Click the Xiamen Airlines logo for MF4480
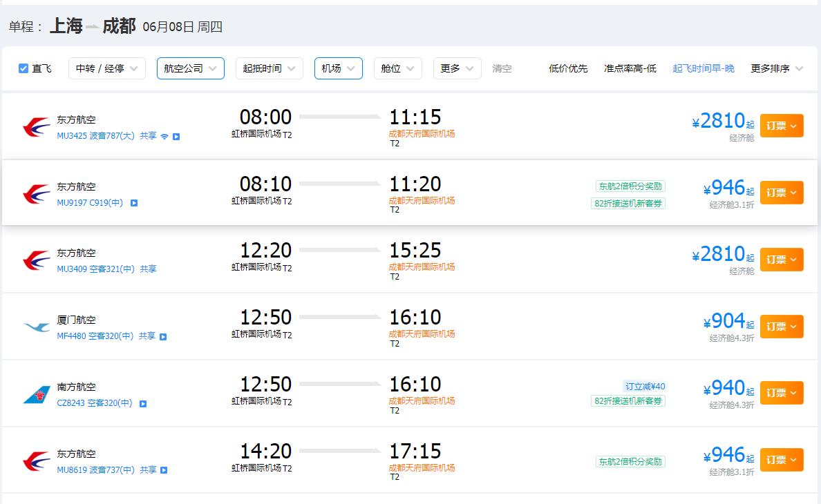Image resolution: width=821 pixels, height=504 pixels. (x=37, y=327)
